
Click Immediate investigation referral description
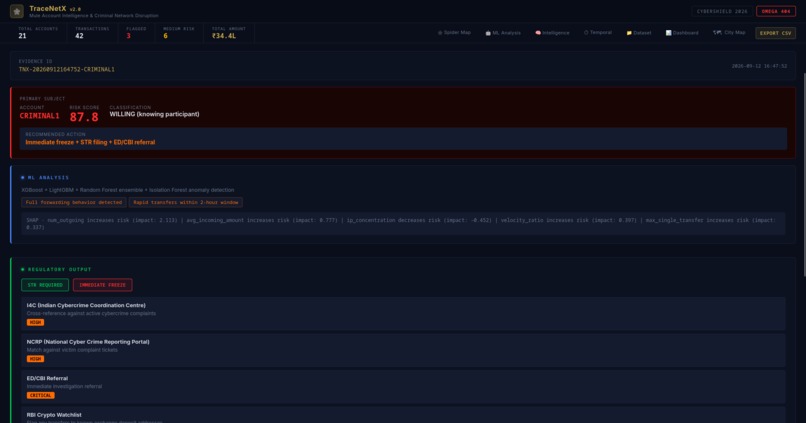64,387
